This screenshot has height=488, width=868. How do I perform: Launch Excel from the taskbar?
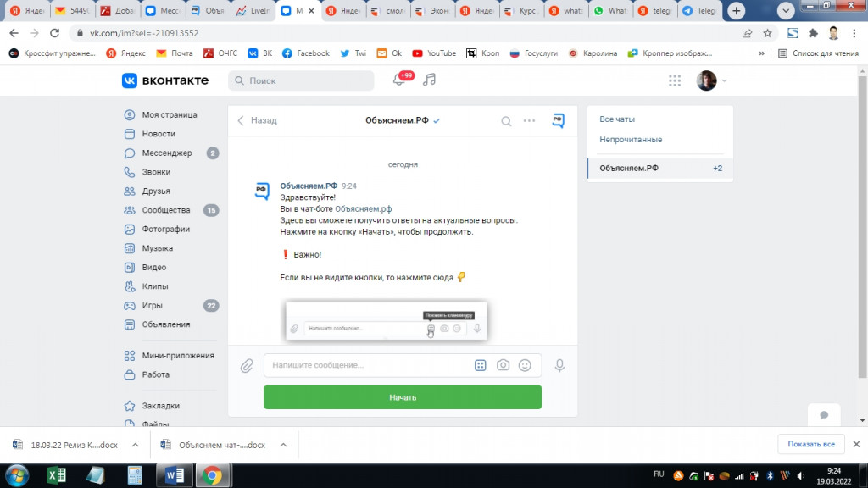point(57,475)
